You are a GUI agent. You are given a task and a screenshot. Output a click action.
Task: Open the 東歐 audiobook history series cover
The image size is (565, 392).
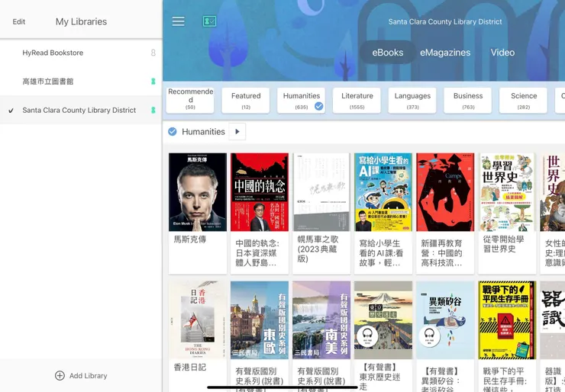260,320
